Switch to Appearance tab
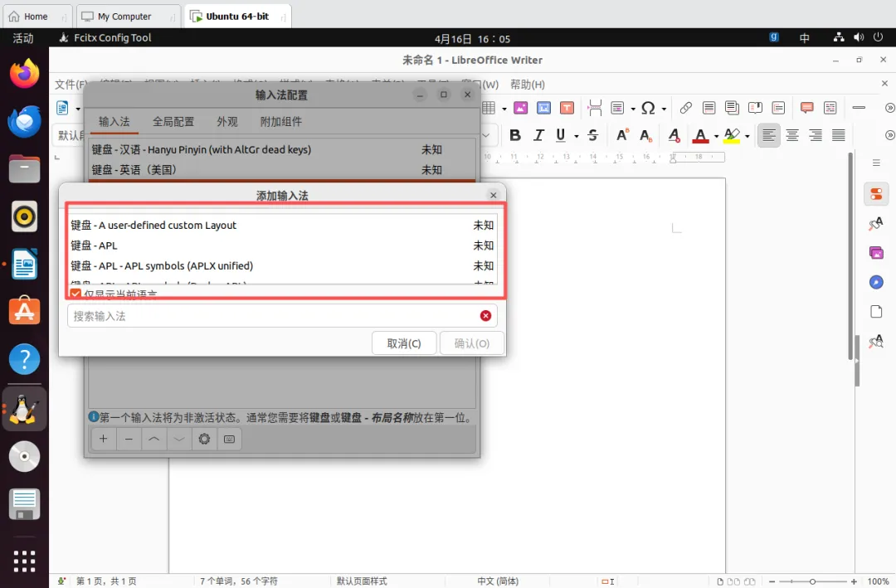 coord(226,122)
